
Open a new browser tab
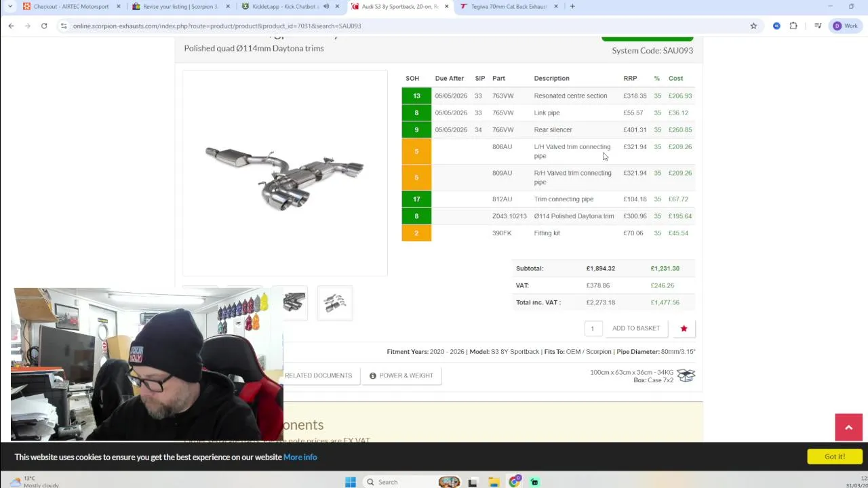[572, 6]
